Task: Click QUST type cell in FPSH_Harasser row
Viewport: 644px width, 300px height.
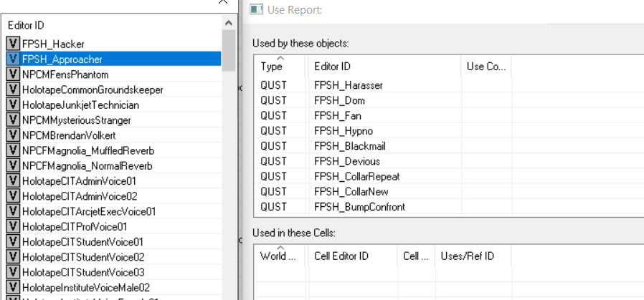Action: tap(273, 85)
